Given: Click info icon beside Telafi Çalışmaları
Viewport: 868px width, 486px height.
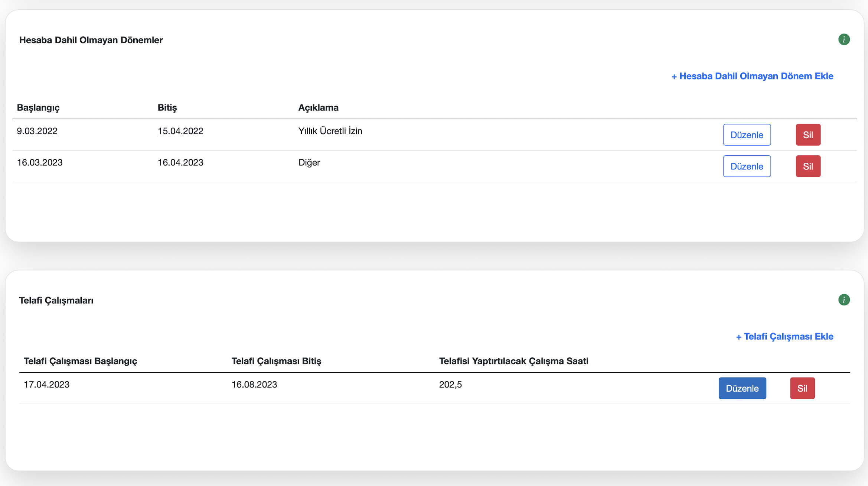Looking at the screenshot, I should click(843, 300).
